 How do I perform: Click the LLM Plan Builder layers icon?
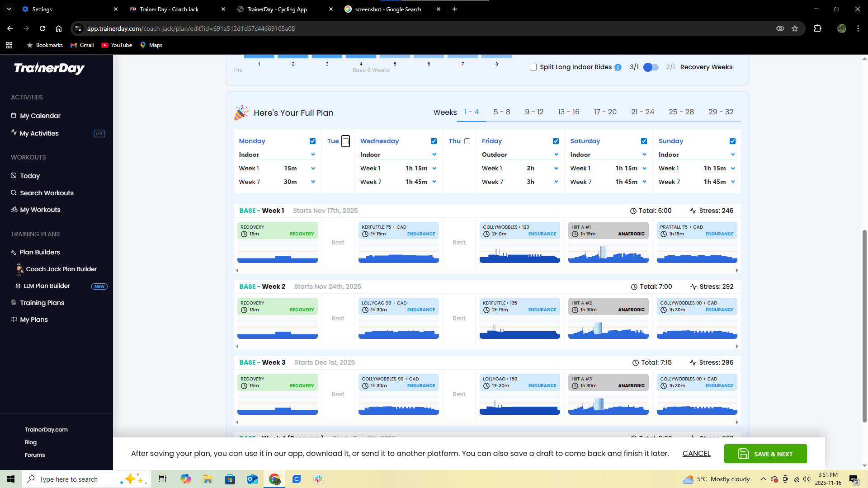[x=18, y=286]
